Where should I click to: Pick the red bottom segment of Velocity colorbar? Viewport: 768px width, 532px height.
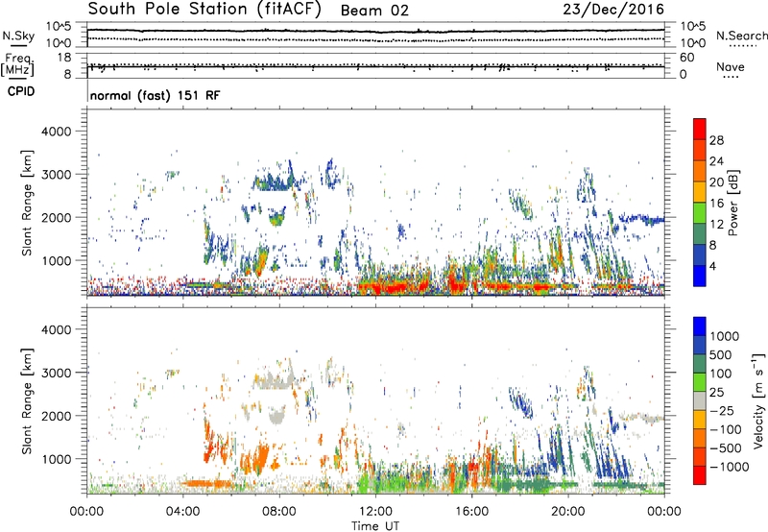[x=700, y=475]
